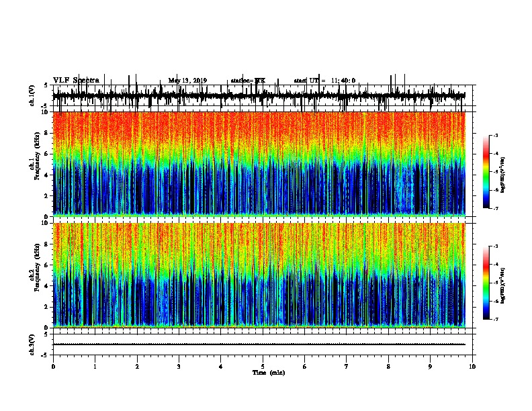Click the "1" minute tick label
Viewport: 532px width, 411px height.
(x=95, y=367)
